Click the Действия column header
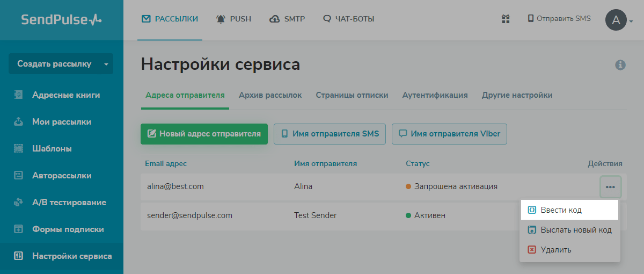 (605, 163)
